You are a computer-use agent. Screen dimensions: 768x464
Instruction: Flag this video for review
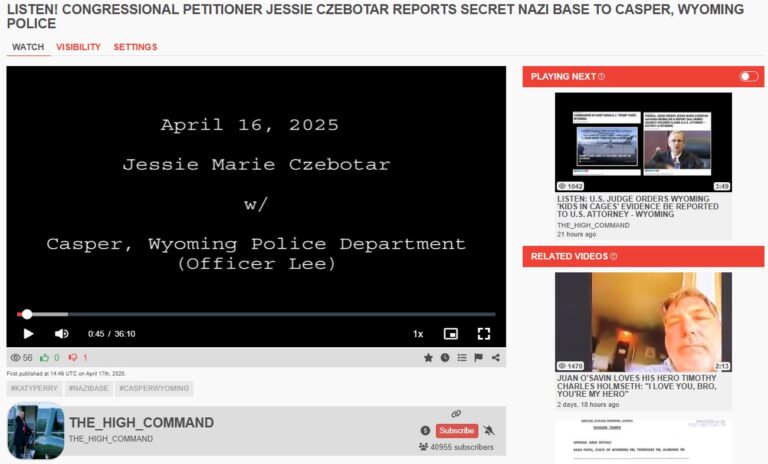(x=479, y=358)
